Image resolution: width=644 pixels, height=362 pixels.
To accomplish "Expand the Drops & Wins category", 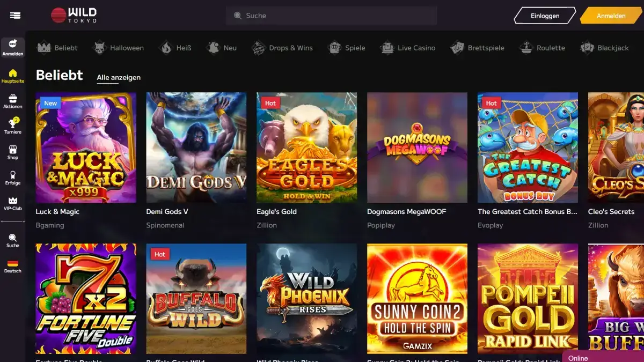I will [x=284, y=48].
